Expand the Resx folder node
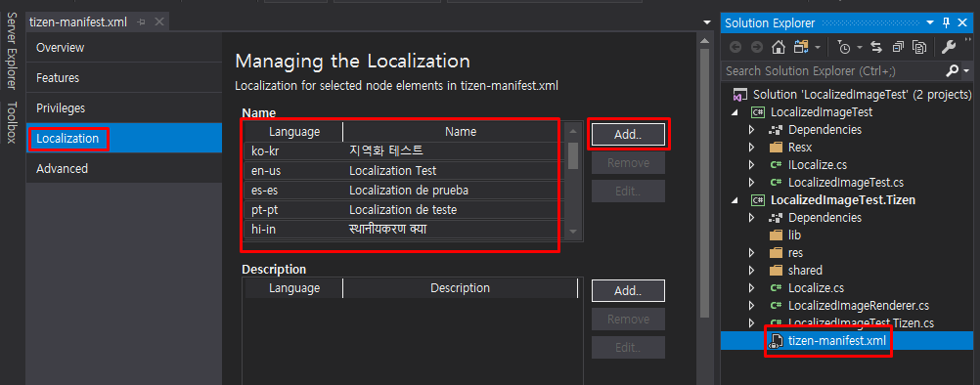 pyautogui.click(x=752, y=148)
